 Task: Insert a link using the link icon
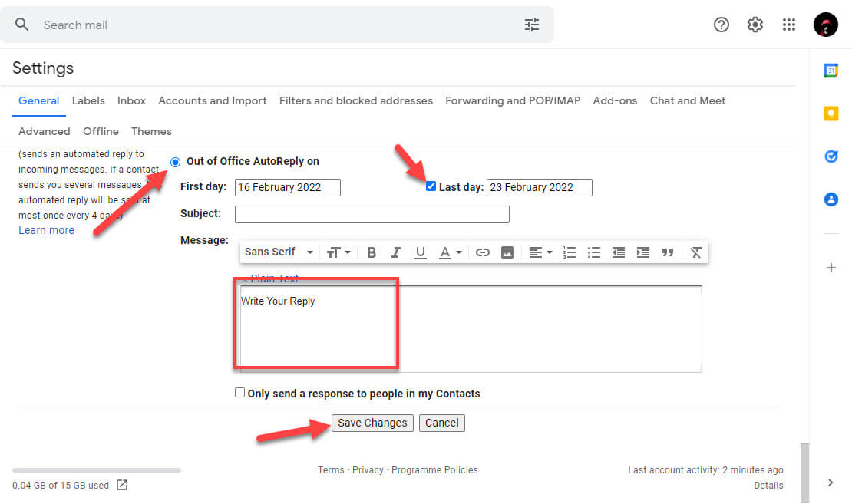(483, 252)
